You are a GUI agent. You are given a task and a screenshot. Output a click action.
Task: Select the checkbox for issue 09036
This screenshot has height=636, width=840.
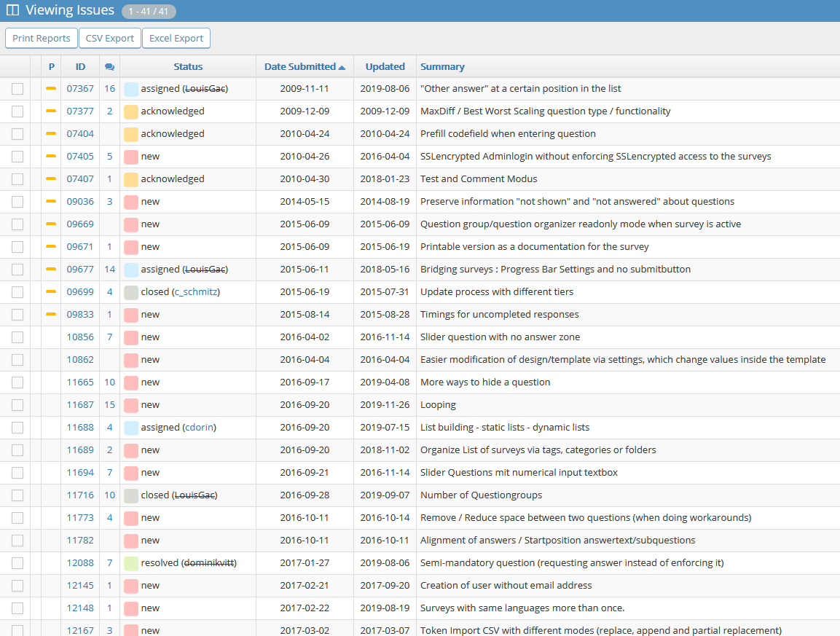[x=17, y=202]
